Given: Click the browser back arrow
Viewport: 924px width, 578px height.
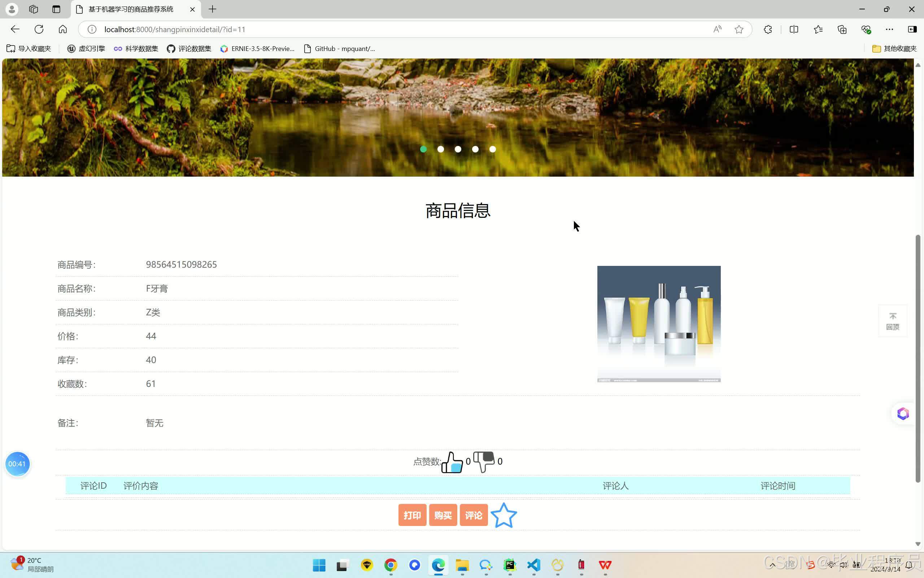Looking at the screenshot, I should [15, 29].
